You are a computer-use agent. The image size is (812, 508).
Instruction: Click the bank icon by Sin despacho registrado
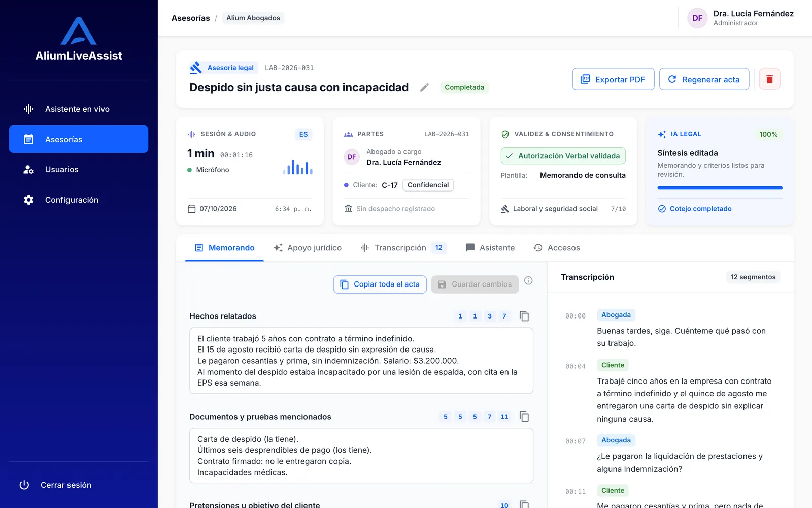pos(348,209)
